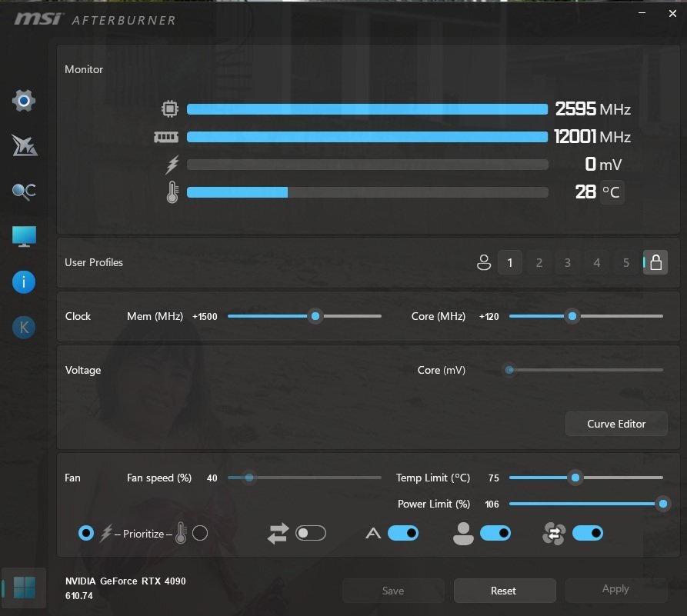Switch temperature unit via °C button
This screenshot has width=687, height=616.
point(612,192)
